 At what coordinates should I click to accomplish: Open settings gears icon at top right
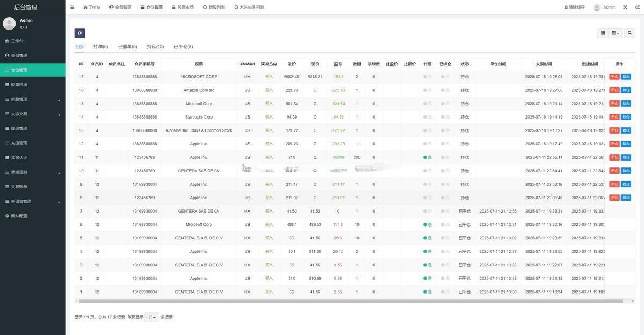(638, 8)
